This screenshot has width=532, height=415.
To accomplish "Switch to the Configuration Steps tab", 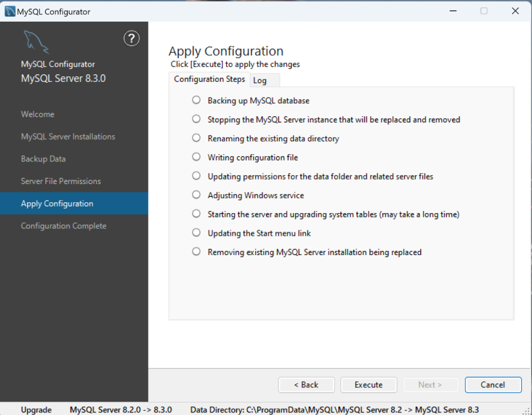I will [209, 79].
